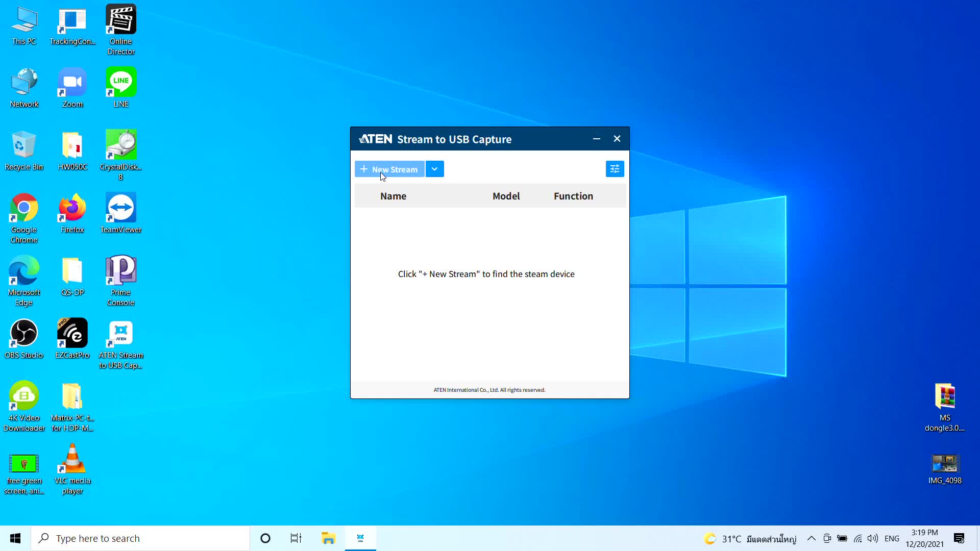Screen dimensions: 980x551
Task: Select CrystalDisk 8 shortcut
Action: 121,155
